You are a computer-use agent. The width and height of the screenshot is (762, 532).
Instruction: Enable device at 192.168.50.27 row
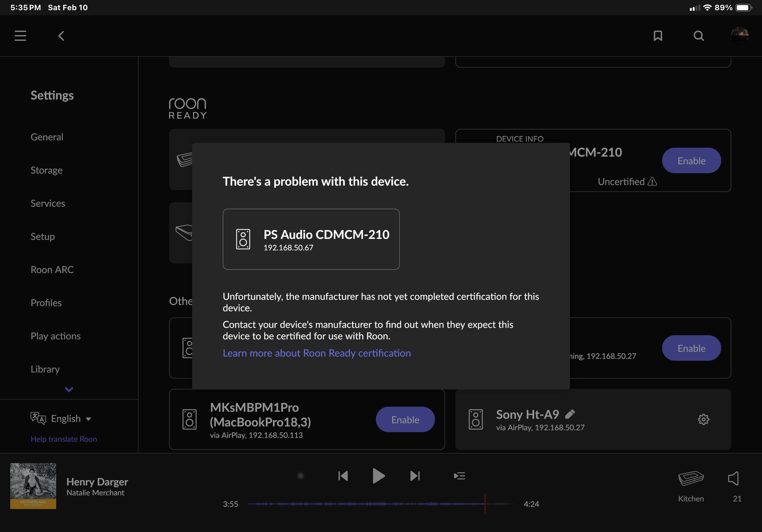point(691,348)
